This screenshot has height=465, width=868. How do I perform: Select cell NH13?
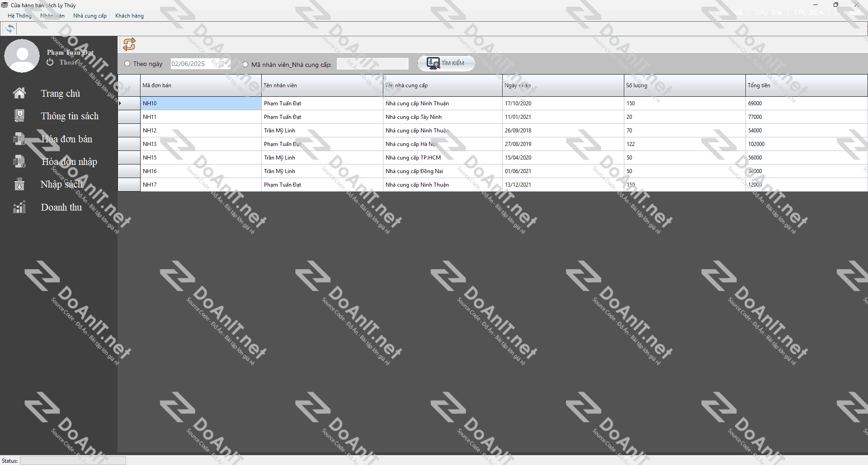coord(201,144)
